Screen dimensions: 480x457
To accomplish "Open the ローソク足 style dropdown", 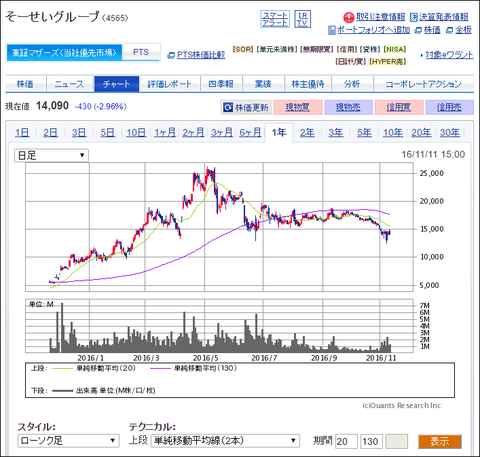I will click(x=68, y=441).
